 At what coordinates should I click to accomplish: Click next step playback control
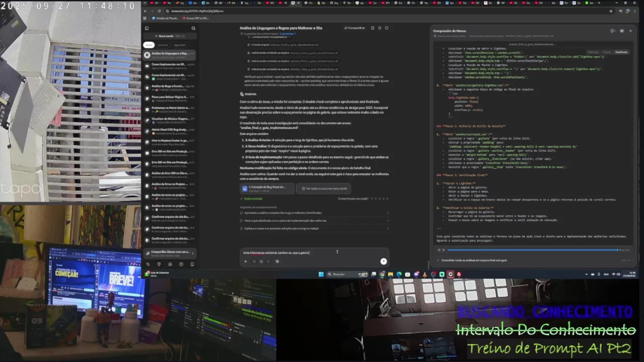coord(443,250)
